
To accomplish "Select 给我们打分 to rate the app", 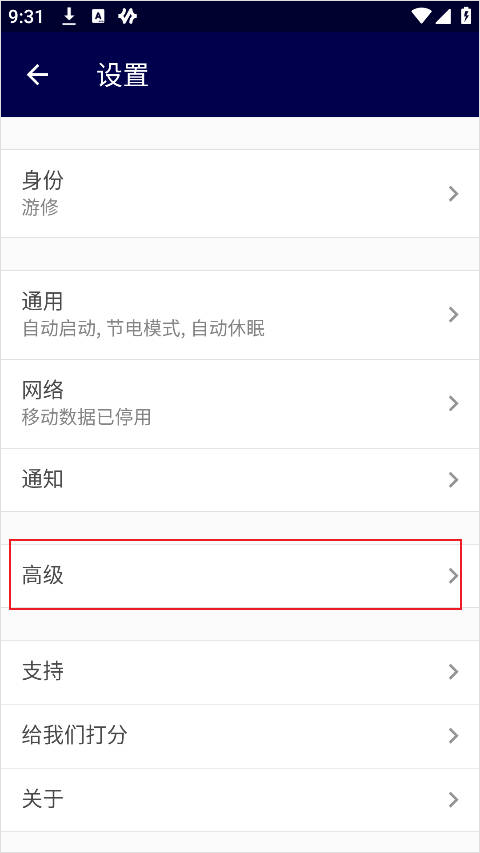I will [x=240, y=736].
